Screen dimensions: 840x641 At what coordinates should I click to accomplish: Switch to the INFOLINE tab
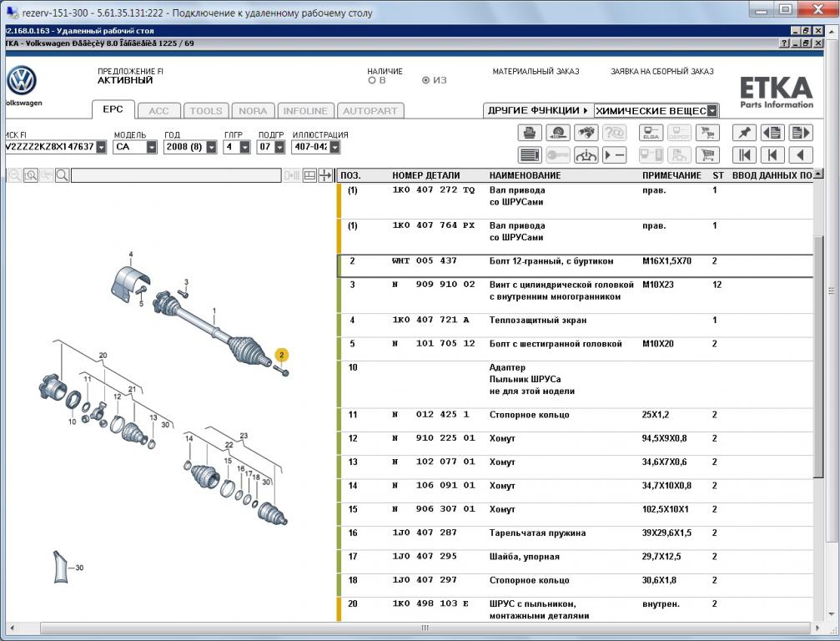[305, 111]
